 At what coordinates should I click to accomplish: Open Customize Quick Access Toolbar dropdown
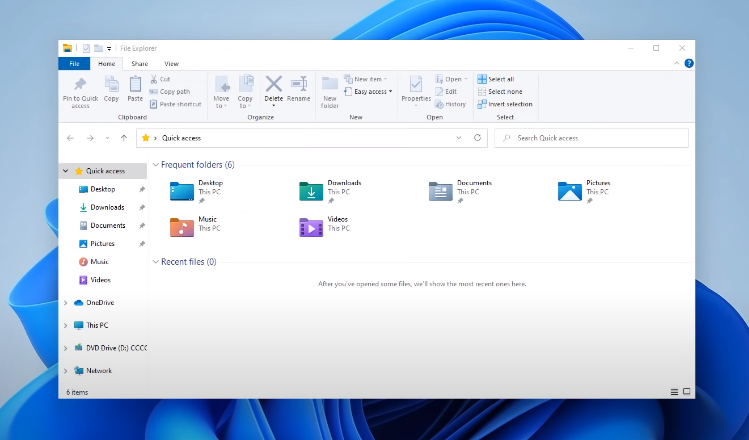click(x=109, y=48)
